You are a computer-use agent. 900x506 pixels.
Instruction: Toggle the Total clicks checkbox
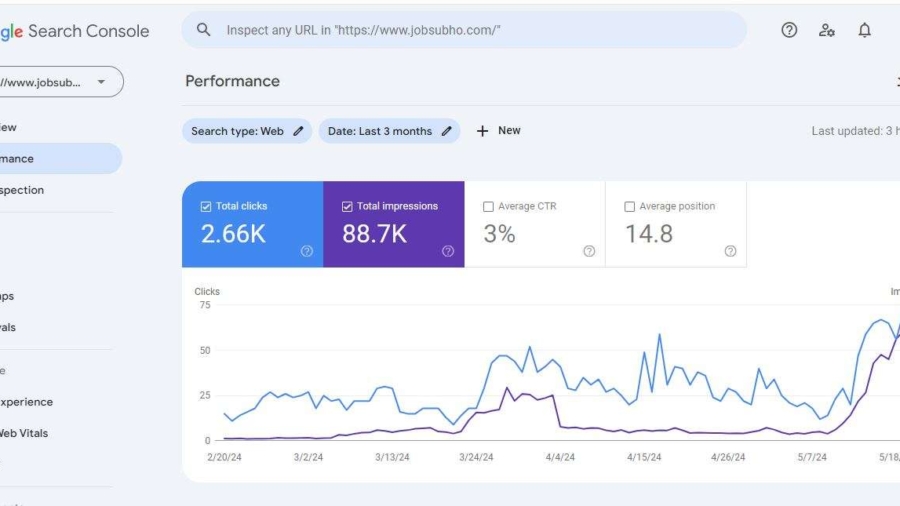[x=205, y=207]
